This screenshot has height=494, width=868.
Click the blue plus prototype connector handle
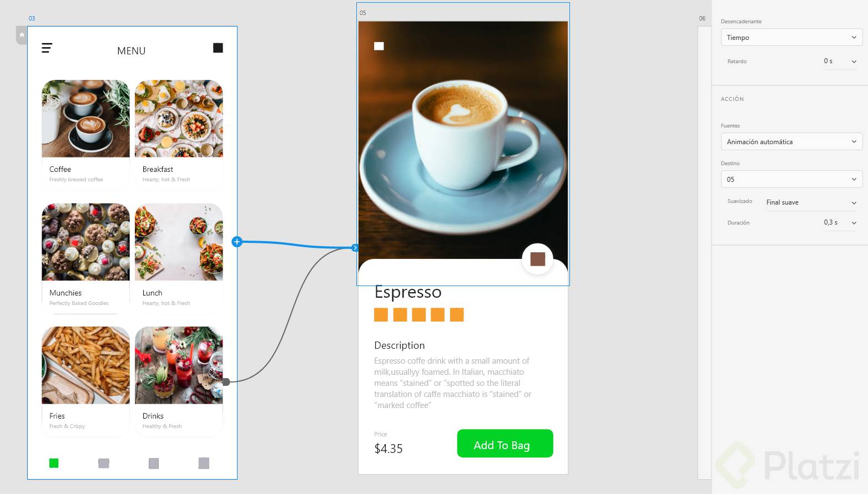(237, 242)
